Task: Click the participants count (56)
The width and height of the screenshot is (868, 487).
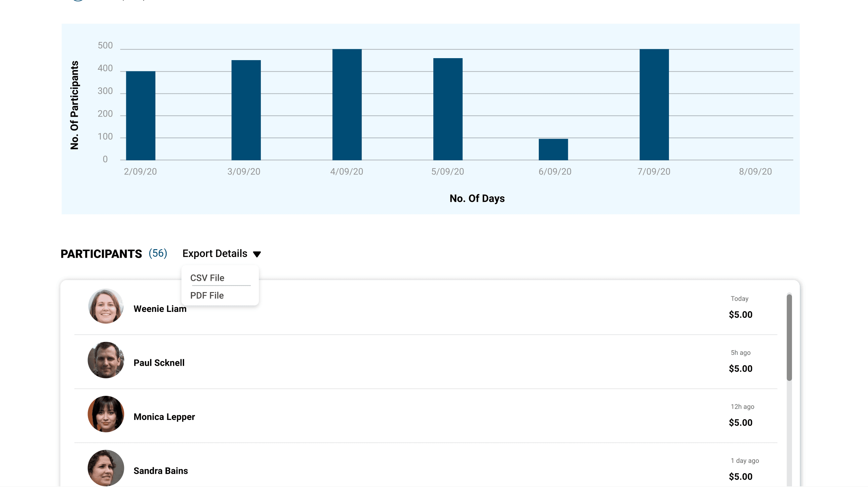Action: click(x=158, y=253)
